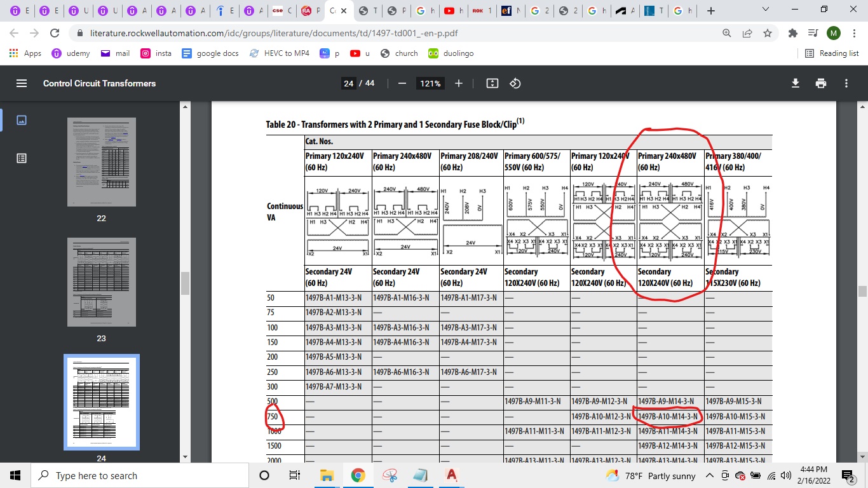
Task: Download the PDF document
Action: pyautogui.click(x=795, y=83)
